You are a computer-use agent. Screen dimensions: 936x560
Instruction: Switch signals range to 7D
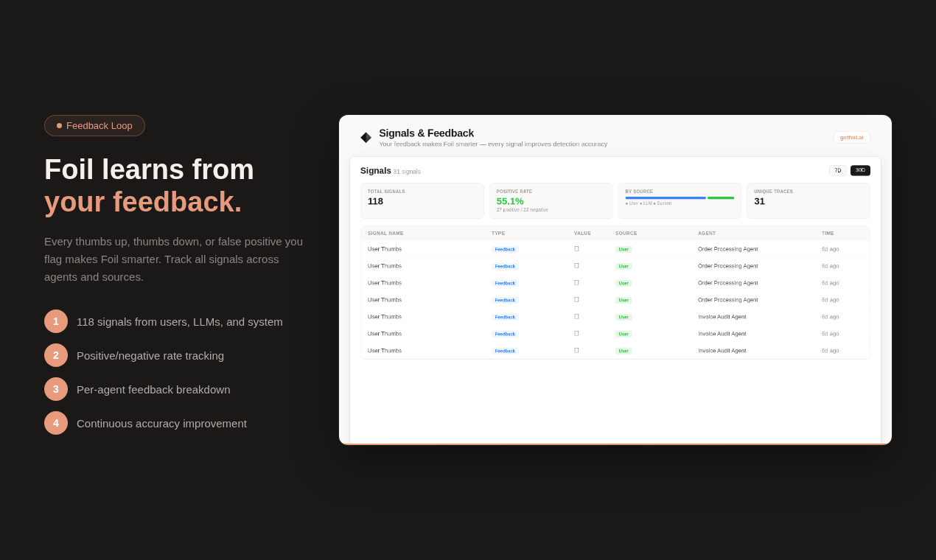coord(838,170)
